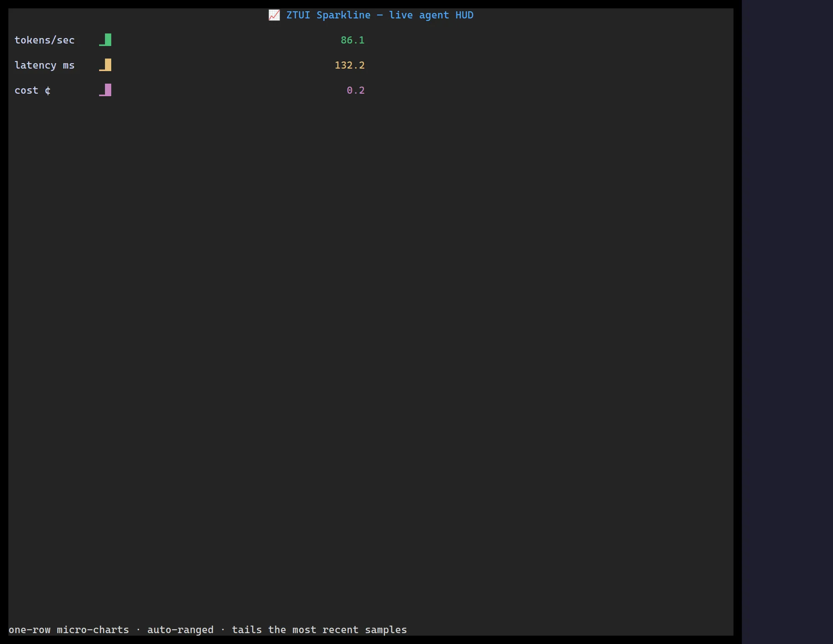Select the 'cost ¢' label
This screenshot has width=833, height=644.
[33, 90]
